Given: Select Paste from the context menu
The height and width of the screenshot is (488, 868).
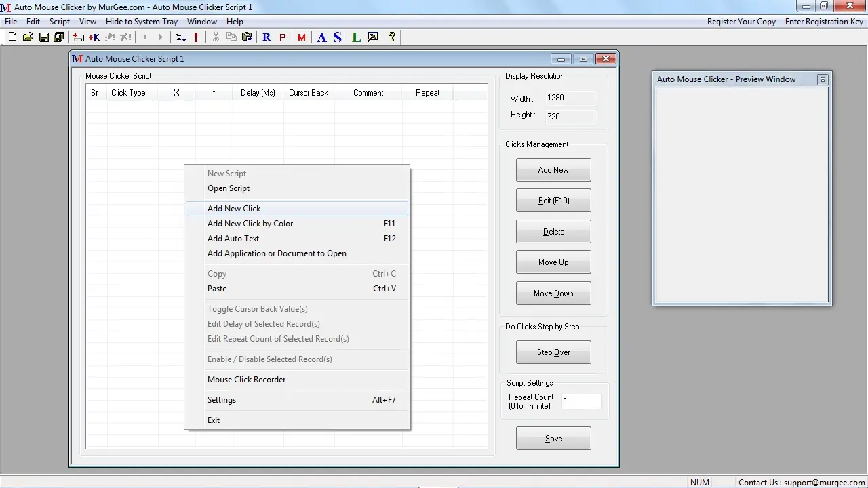Looking at the screenshot, I should [297, 289].
